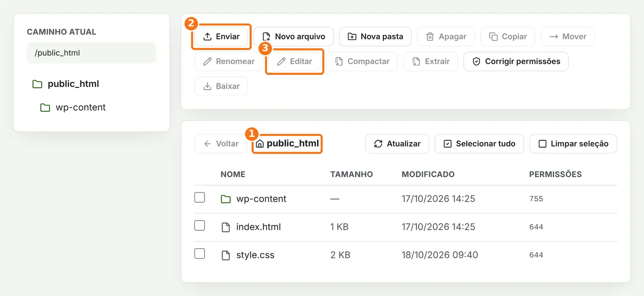Click the Editar button
The width and height of the screenshot is (644, 296).
(294, 61)
